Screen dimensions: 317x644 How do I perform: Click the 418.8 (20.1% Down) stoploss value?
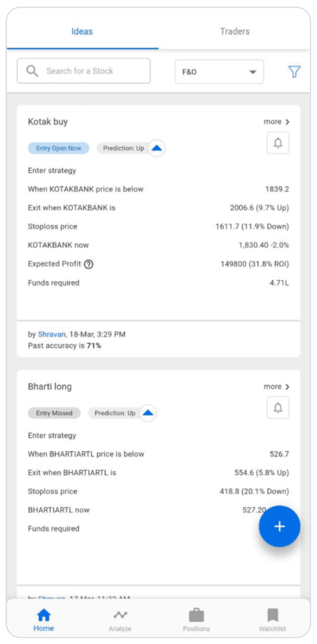(x=254, y=491)
